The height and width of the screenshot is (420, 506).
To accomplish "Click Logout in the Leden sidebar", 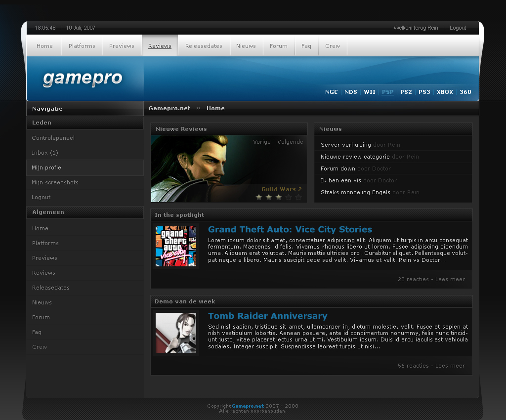I will click(x=85, y=197).
